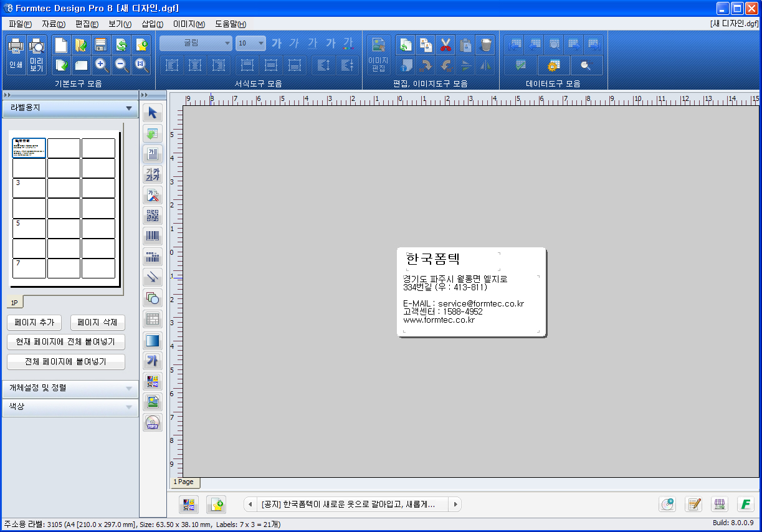Click the red scissors cut icon

(445, 45)
